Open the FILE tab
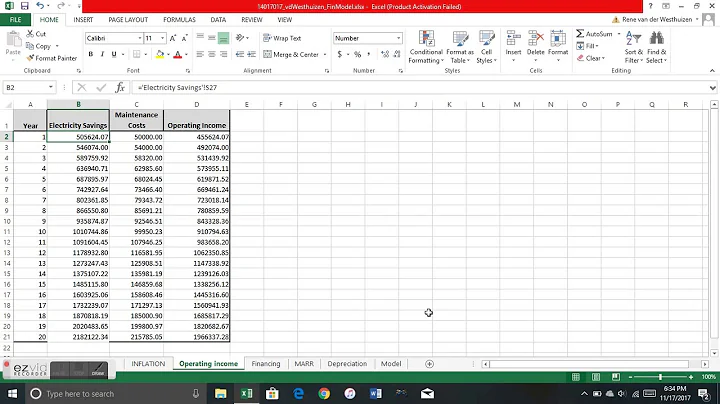Screen dimensions: 720x404 point(15,20)
